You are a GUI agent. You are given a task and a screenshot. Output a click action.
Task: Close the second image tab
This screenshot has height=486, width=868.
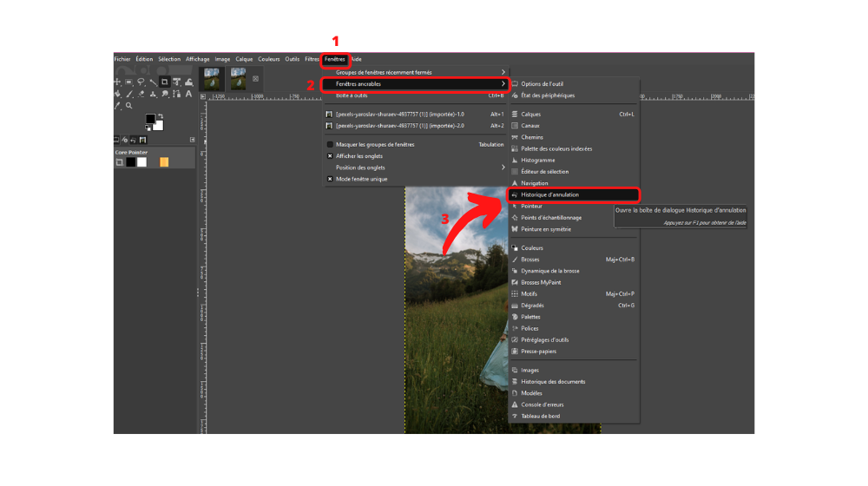coord(255,79)
